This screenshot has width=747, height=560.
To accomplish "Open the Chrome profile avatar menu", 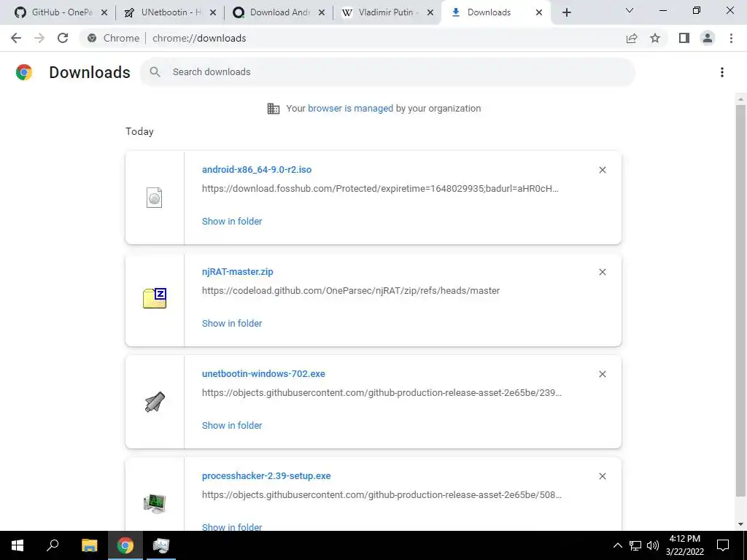I will tap(708, 38).
